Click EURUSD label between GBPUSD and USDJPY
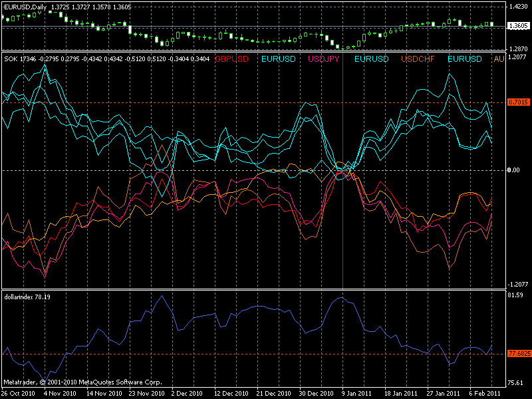 [279, 59]
